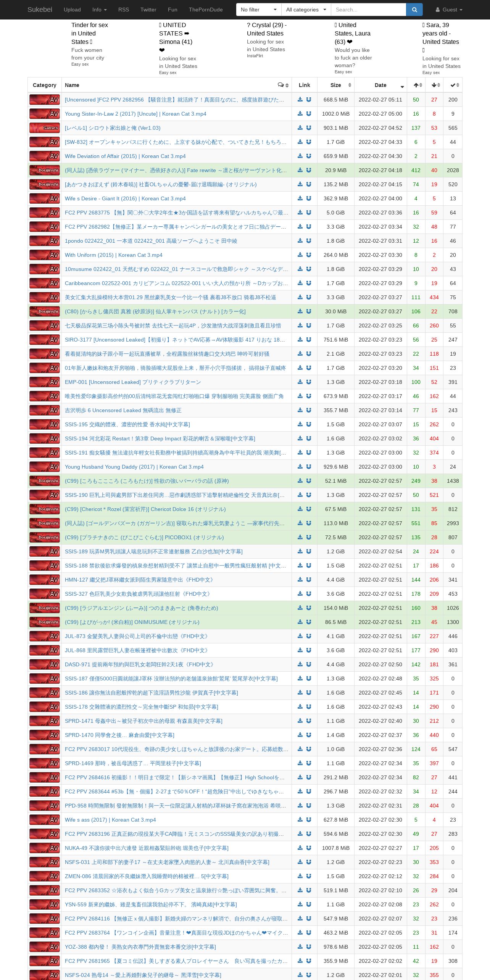Download torrent for With Uniform (2015) row

pyautogui.click(x=300, y=255)
